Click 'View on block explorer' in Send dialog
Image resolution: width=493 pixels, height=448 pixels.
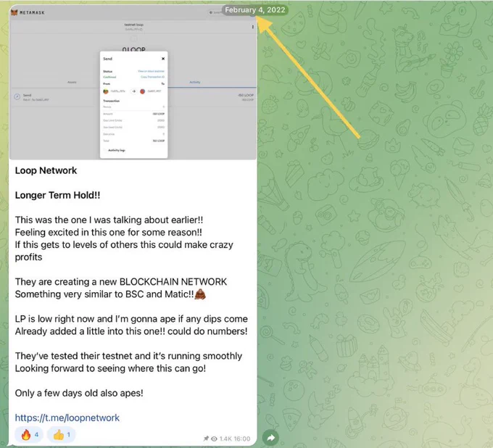(151, 71)
